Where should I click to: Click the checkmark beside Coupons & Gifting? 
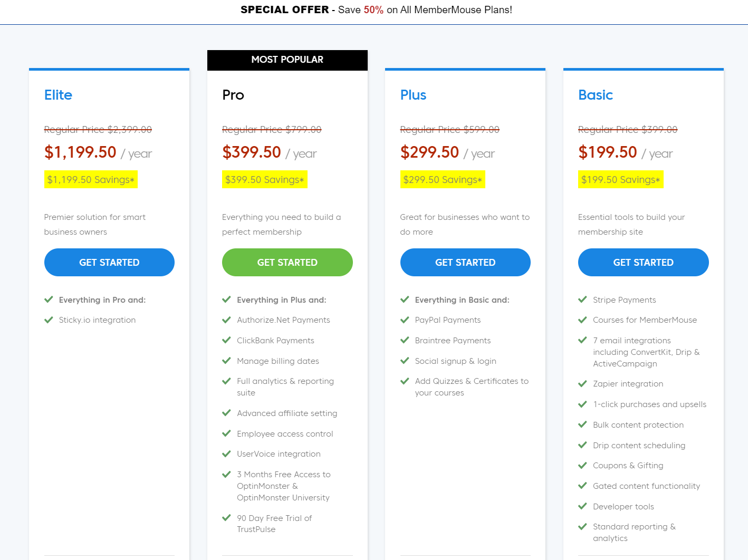[x=582, y=465]
